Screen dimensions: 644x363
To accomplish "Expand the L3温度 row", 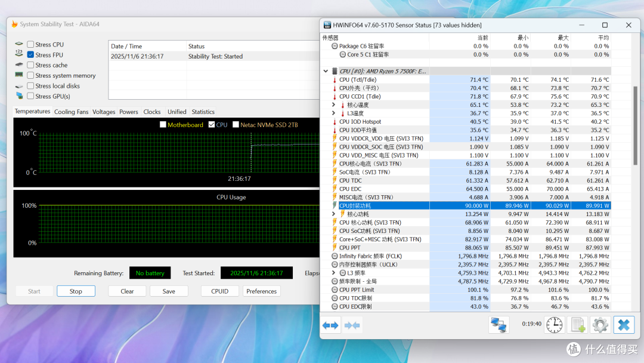I will 334,113.
